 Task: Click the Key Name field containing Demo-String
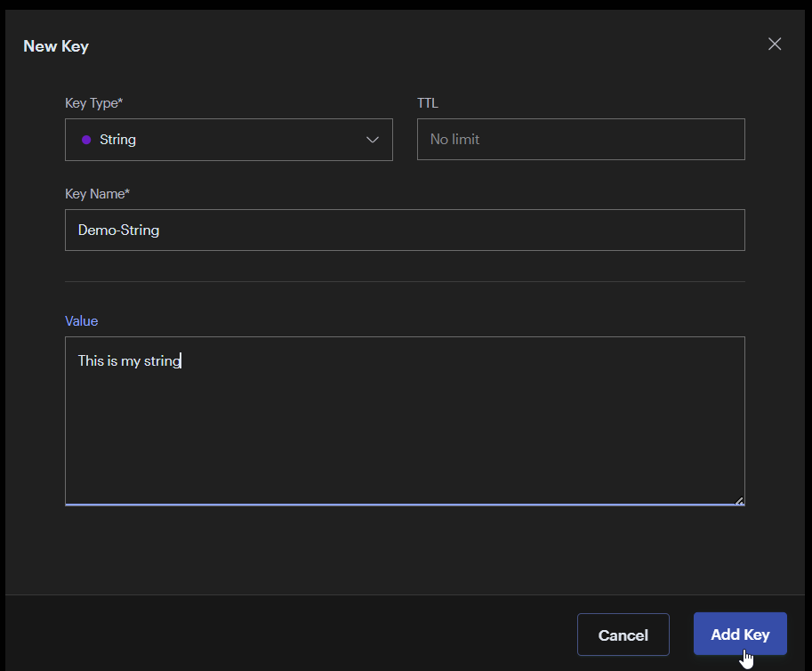[405, 230]
